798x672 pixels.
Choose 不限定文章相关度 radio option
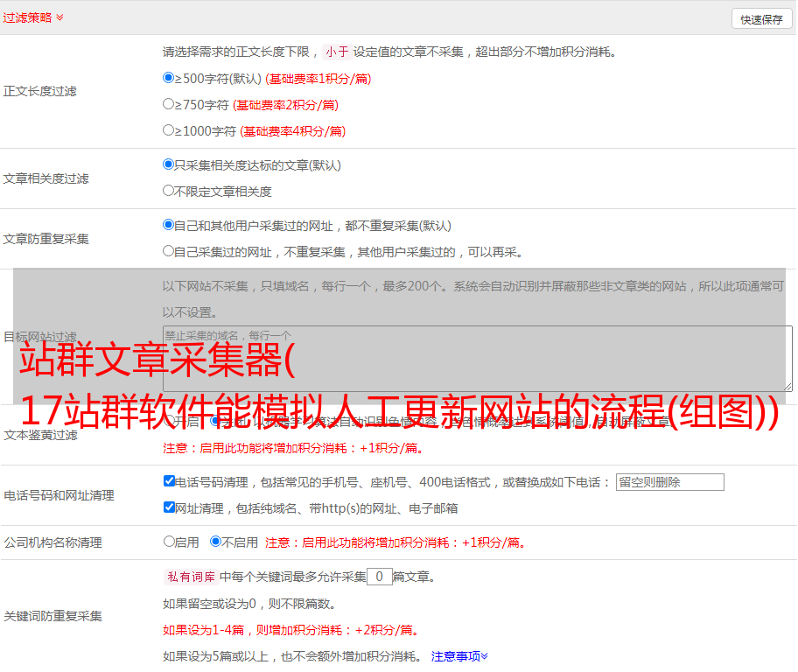pos(169,190)
